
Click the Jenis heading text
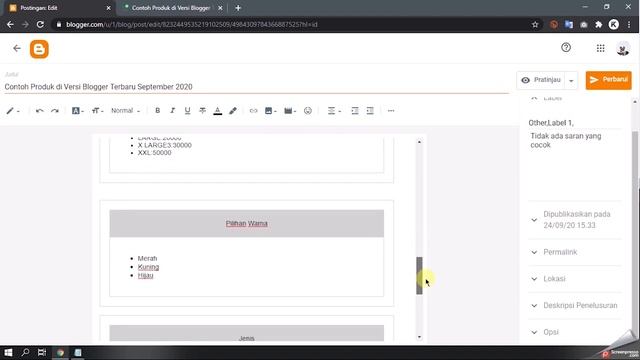point(247,338)
